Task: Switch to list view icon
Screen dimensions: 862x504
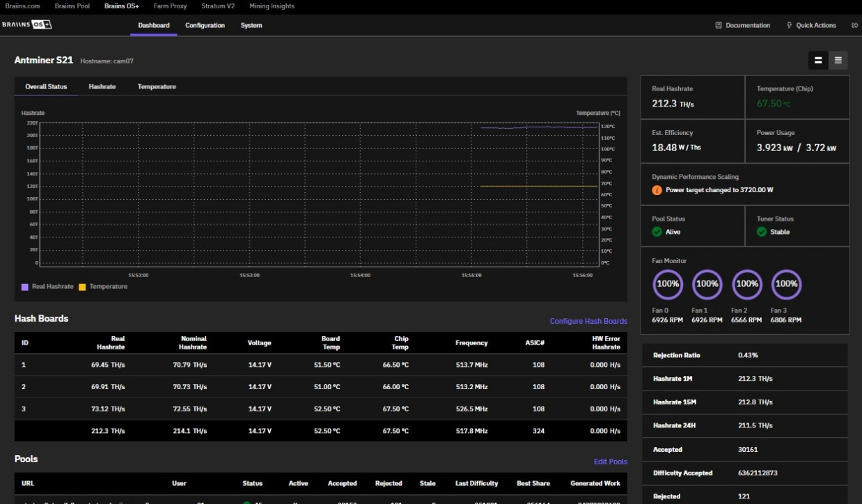Action: point(838,61)
